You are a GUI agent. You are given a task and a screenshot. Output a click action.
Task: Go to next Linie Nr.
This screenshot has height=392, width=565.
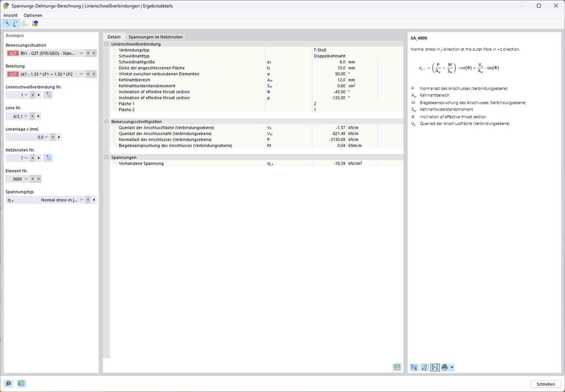point(38,116)
